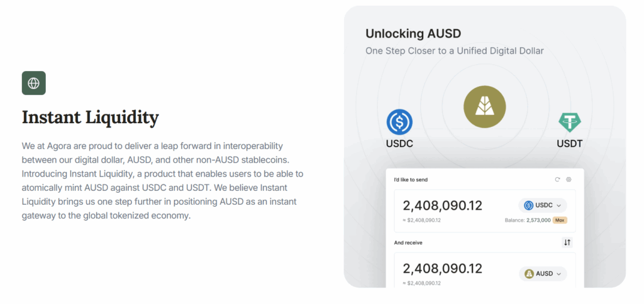Click the "I'd like to send" label
This screenshot has width=644, height=304.
point(411,180)
